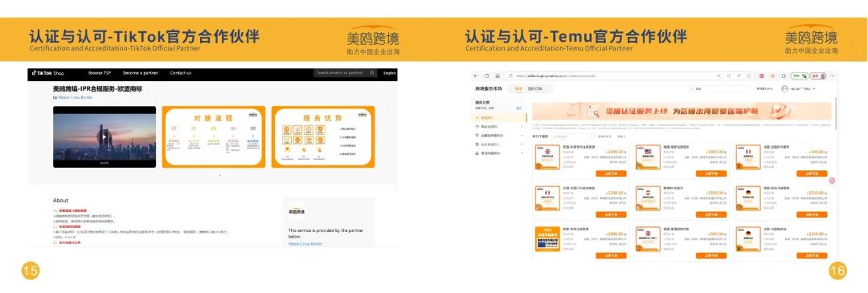
Task: Select the highlighted first service category
Action: coord(500,118)
